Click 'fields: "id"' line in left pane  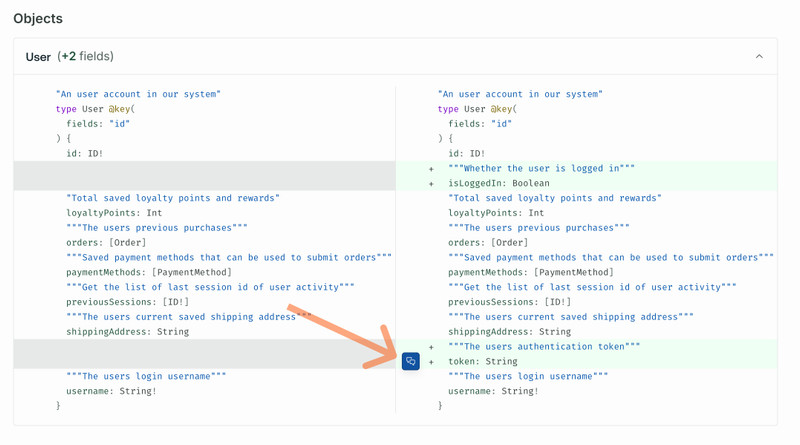[98, 123]
